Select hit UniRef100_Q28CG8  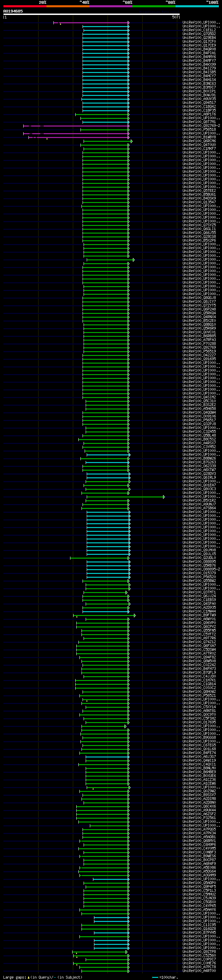tap(199, 237)
